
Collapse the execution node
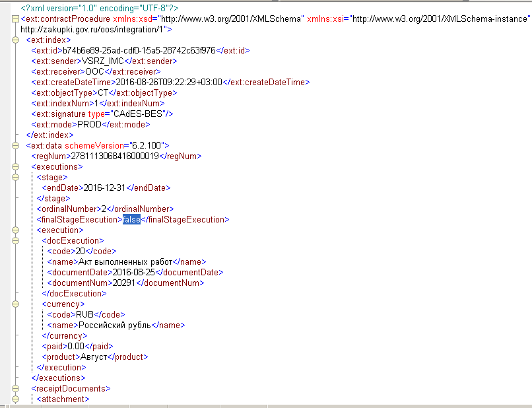(x=15, y=230)
